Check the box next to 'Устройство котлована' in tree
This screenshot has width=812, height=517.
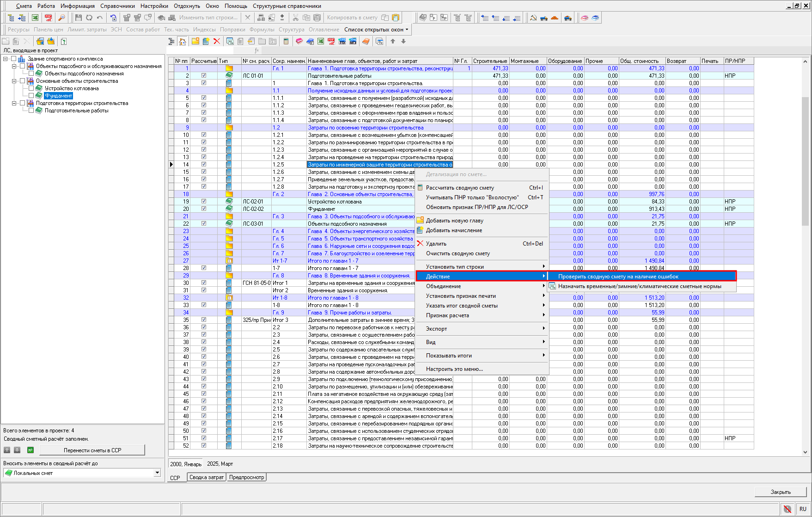pos(31,88)
